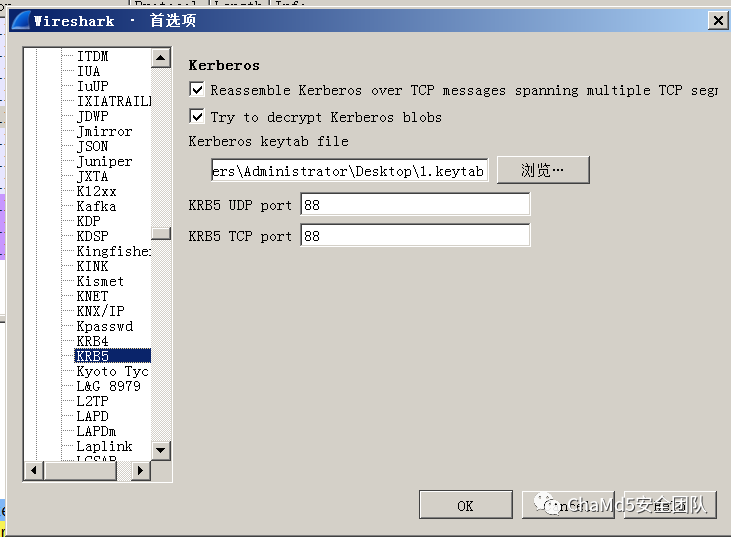Select KINK protocol entry

point(92,266)
